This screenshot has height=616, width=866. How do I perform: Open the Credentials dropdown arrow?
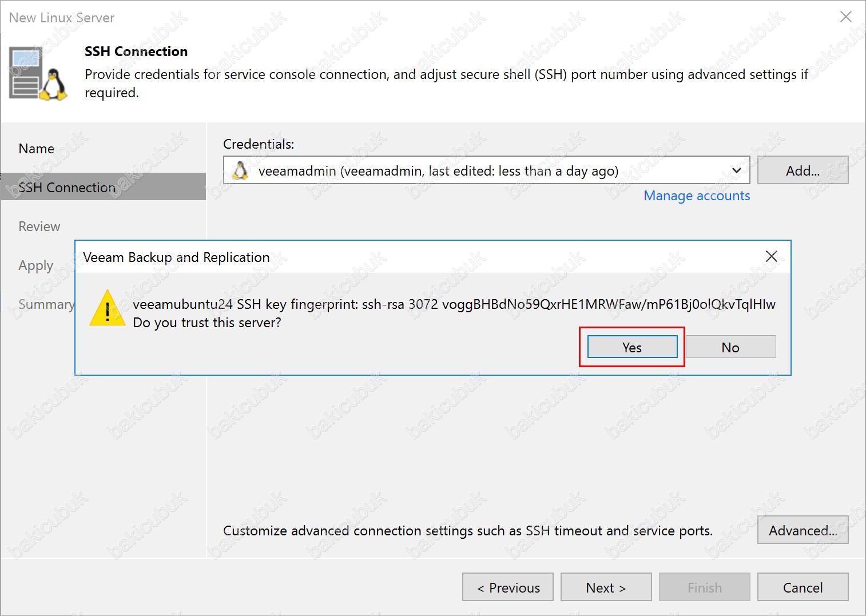click(737, 170)
